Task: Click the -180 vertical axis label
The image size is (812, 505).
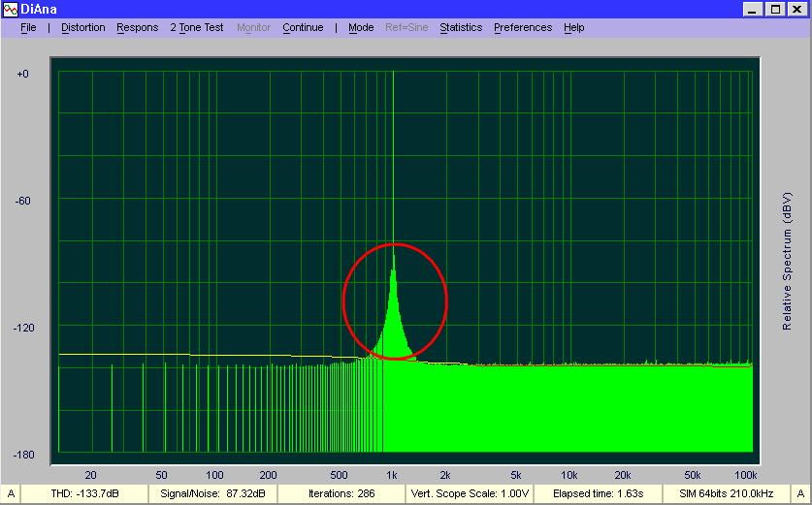Action: pyautogui.click(x=22, y=455)
